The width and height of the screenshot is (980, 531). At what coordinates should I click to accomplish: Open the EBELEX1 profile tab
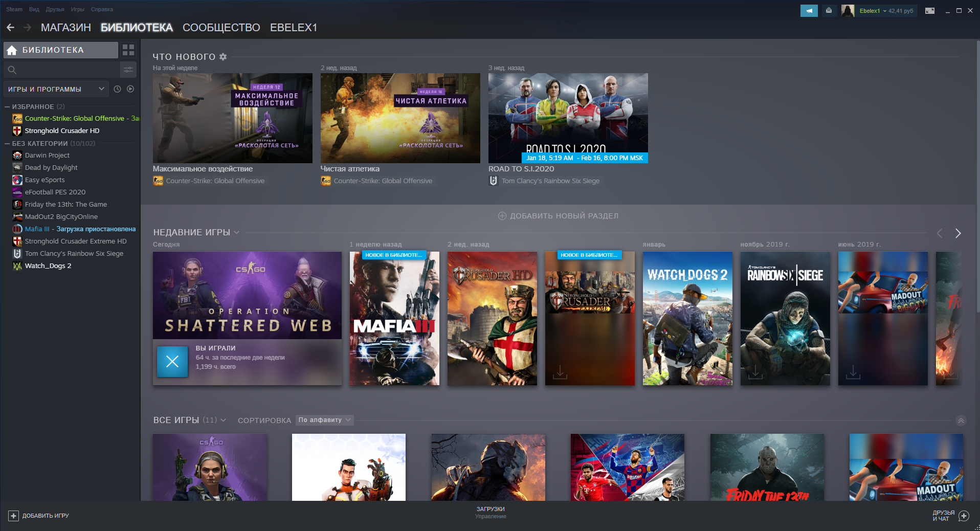coord(294,28)
